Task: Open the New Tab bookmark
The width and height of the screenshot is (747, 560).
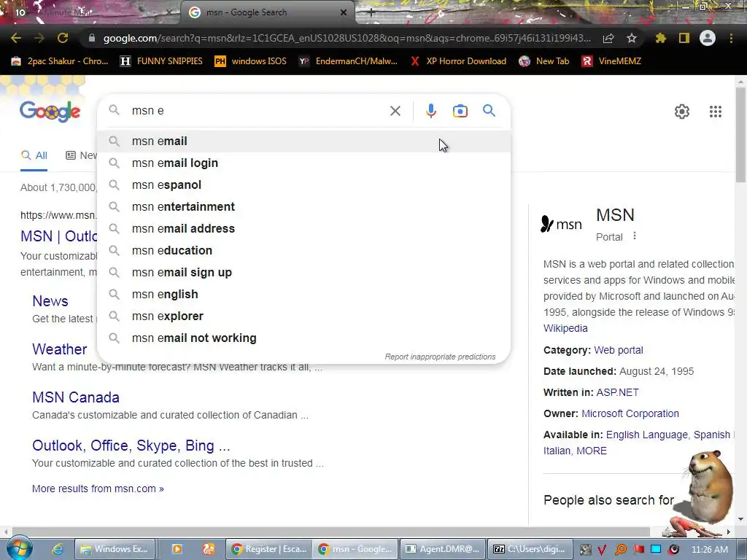Action: pyautogui.click(x=544, y=61)
